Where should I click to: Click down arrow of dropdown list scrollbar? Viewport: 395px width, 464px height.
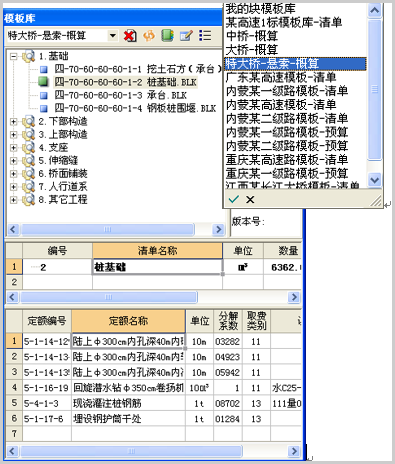(x=375, y=180)
